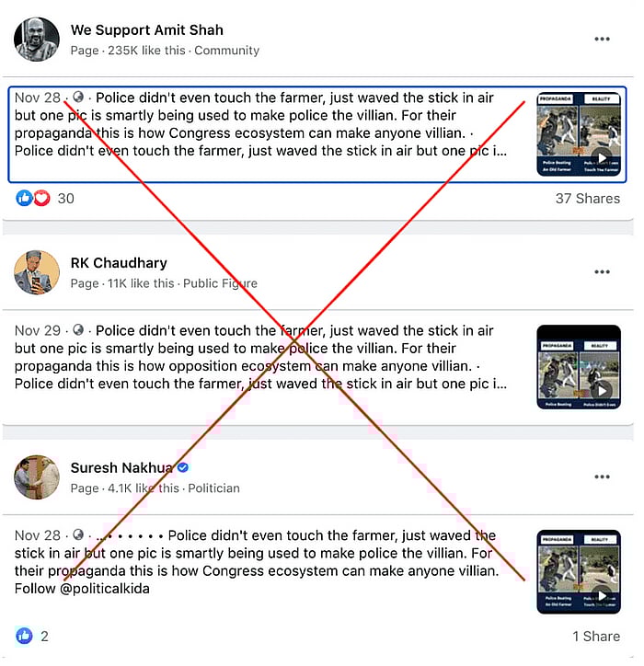Click like reaction icon on Suresh Nakhua post
The height and width of the screenshot is (666, 644).
coord(24,636)
